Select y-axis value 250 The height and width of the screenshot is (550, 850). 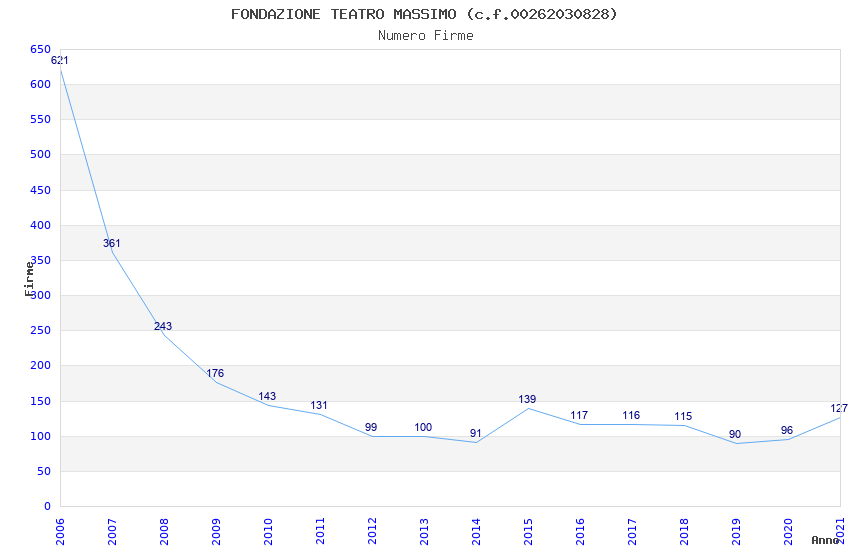[x=41, y=331]
